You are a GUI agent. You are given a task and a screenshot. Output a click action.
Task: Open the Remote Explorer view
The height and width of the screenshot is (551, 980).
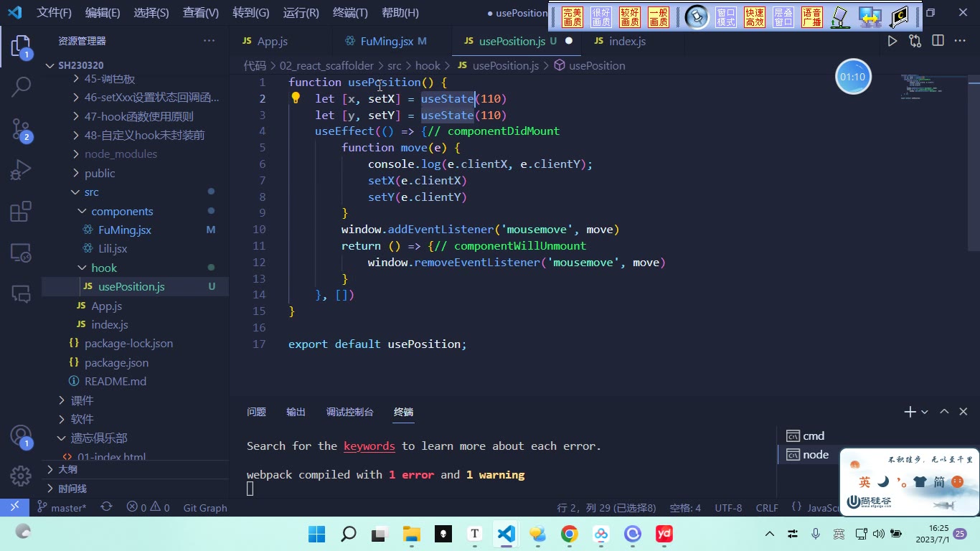(21, 253)
